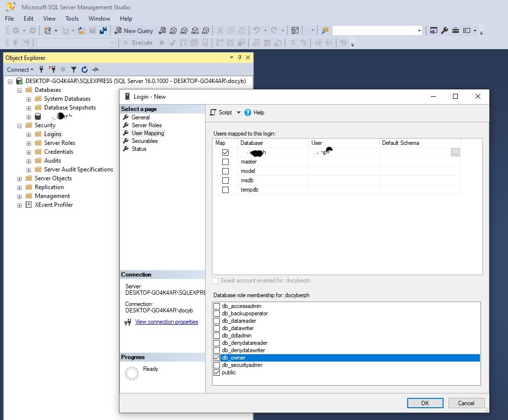Launch Activity Monitor from Object Explorer toolbar
The image size is (508, 420).
click(95, 69)
